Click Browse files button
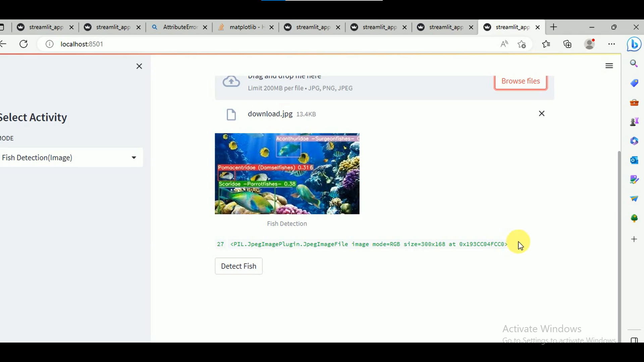The image size is (644, 362). point(521,81)
